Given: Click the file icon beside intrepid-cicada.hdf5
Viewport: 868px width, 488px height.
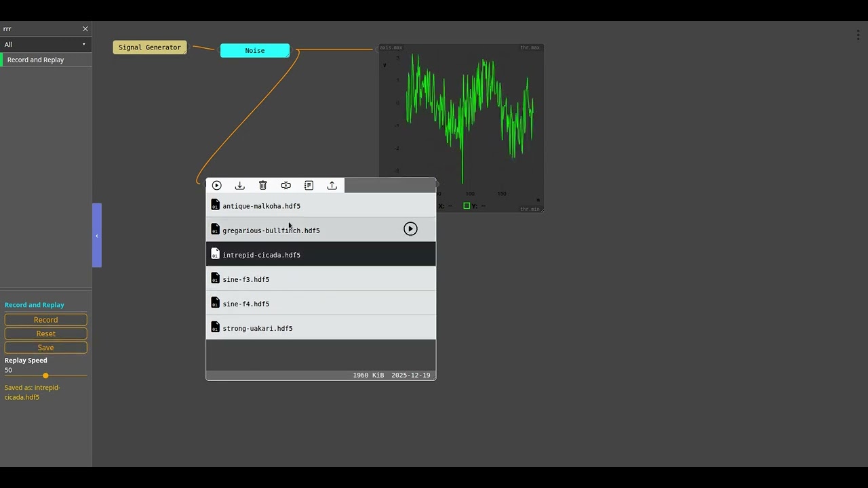Looking at the screenshot, I should click(x=216, y=253).
